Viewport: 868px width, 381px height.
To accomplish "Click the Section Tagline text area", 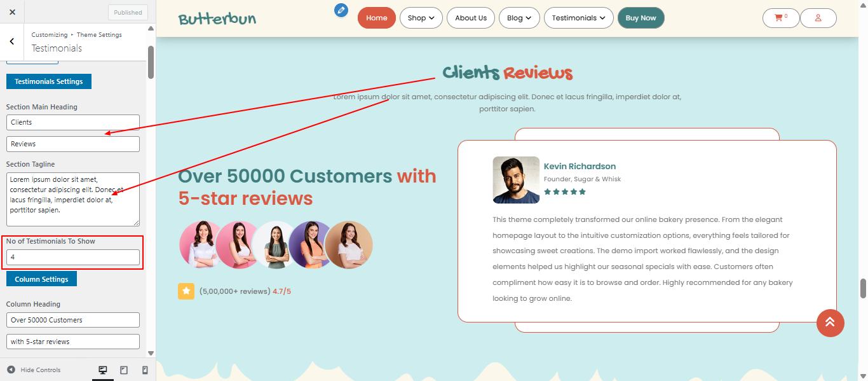I will tap(72, 199).
